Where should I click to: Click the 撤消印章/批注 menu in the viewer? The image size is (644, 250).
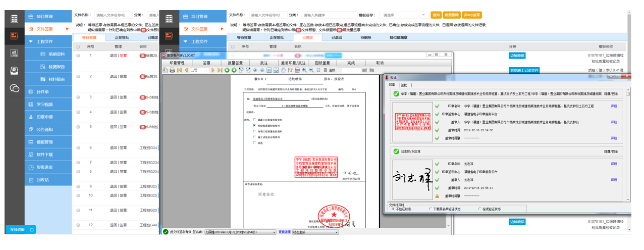(294, 63)
